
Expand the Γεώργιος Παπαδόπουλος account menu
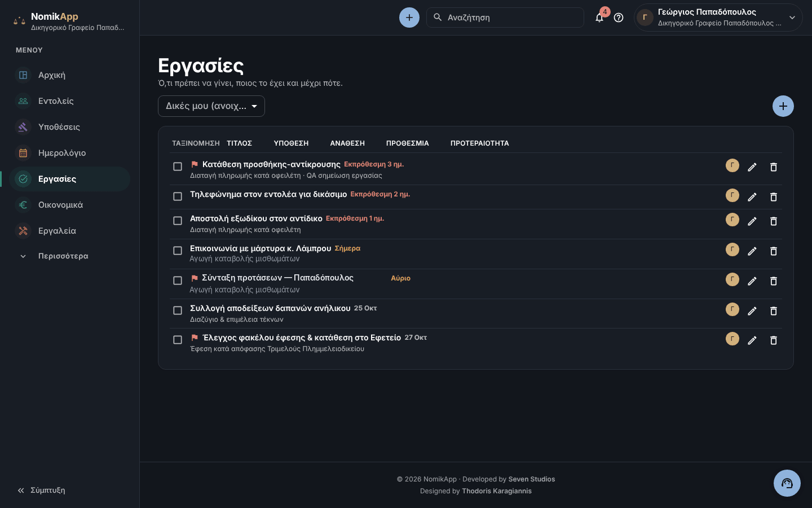point(718,17)
